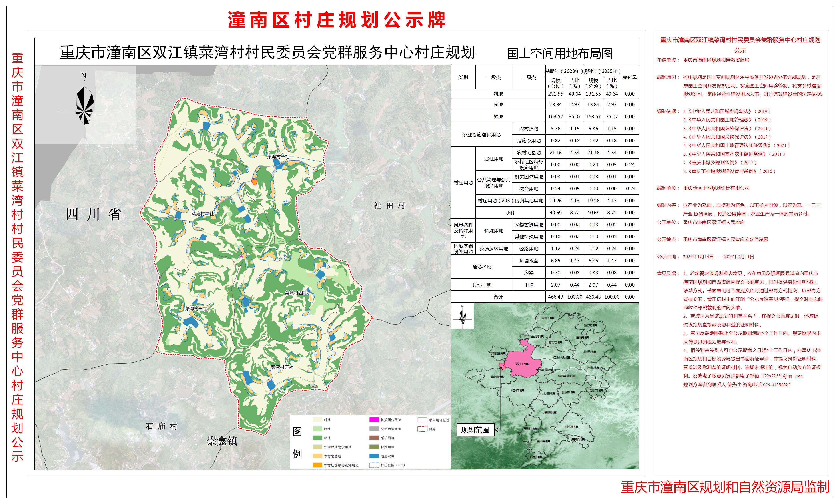Click the 二级类 table column header

(x=529, y=77)
